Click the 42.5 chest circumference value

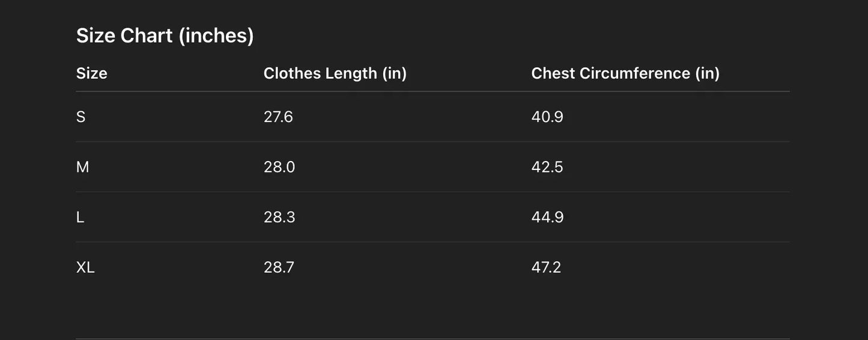click(x=547, y=167)
